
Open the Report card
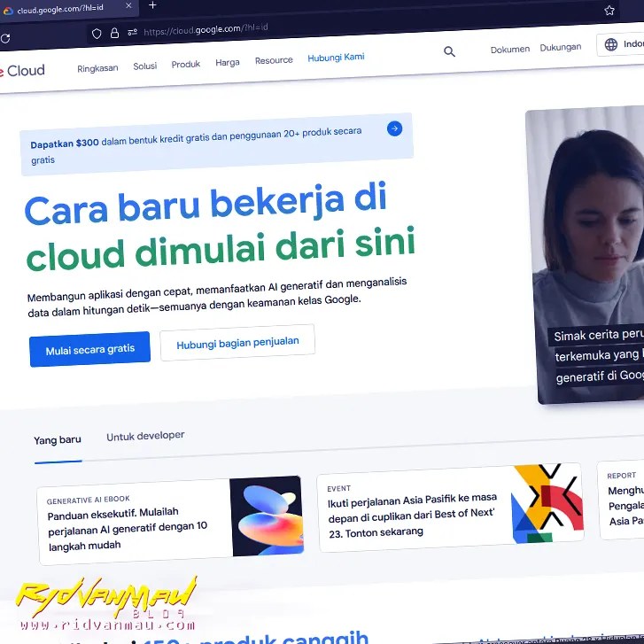point(621,500)
